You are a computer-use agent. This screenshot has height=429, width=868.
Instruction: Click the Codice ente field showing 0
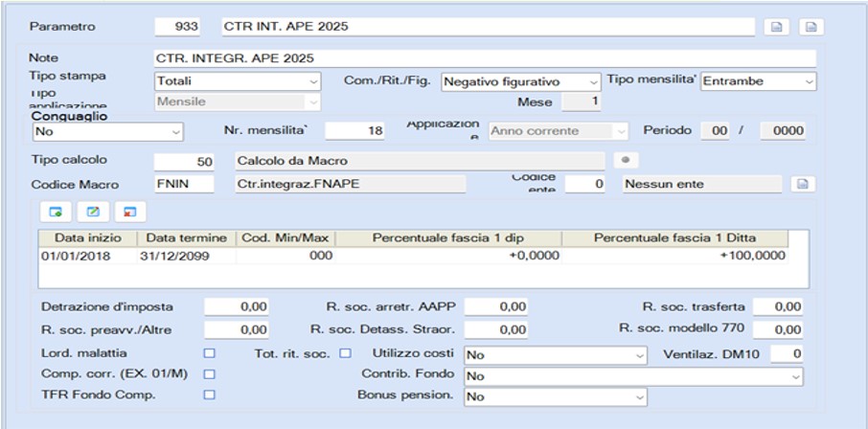[x=585, y=184]
